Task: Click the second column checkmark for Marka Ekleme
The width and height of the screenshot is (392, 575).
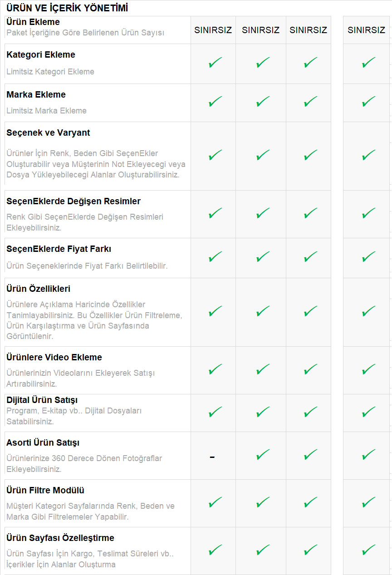Action: pos(263,101)
